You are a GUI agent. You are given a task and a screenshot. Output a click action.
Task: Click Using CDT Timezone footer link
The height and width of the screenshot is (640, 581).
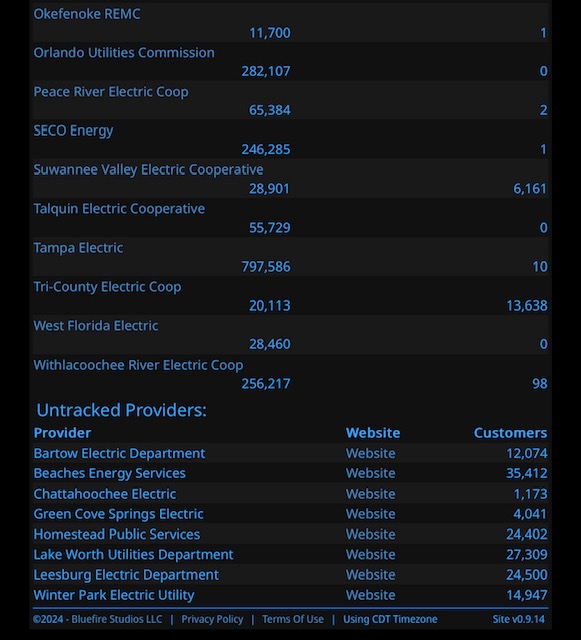pyautogui.click(x=390, y=620)
